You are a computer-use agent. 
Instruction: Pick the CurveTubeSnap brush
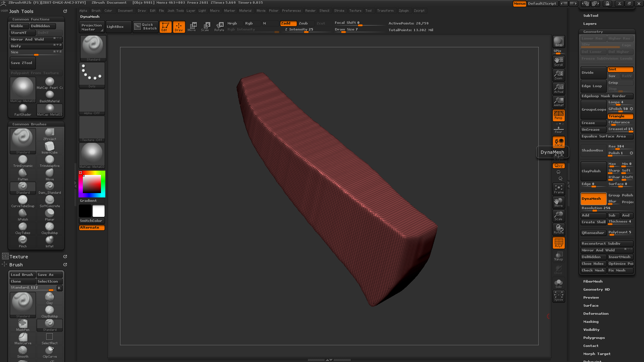click(23, 201)
